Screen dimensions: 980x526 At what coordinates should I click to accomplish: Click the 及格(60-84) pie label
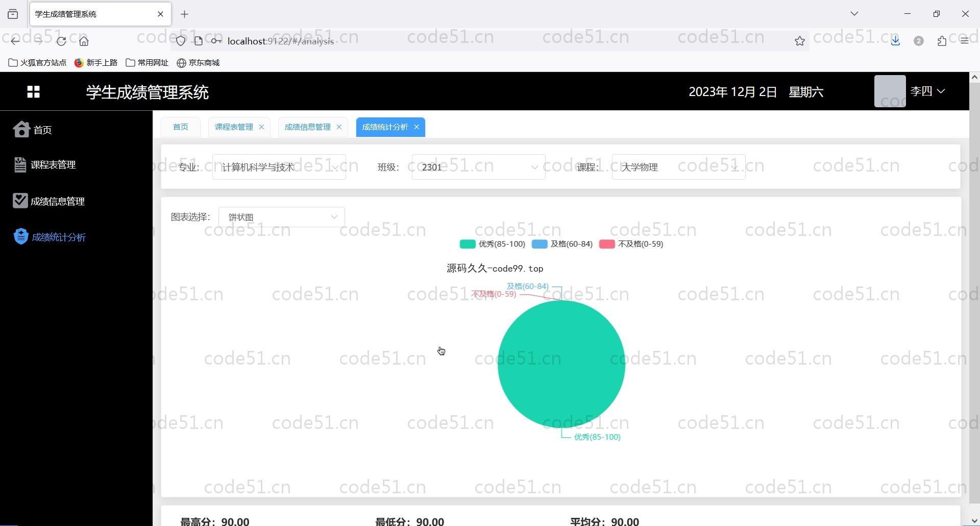[528, 286]
